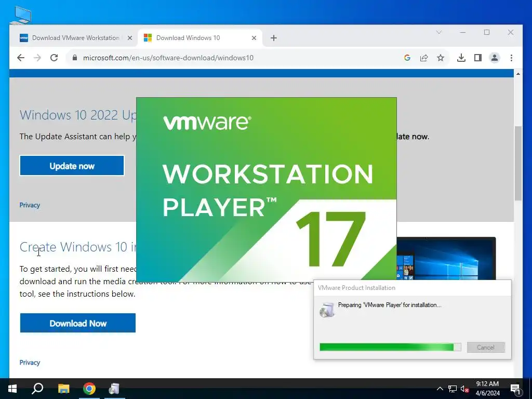Click the Update now button
Image resolution: width=532 pixels, height=399 pixels.
click(72, 166)
